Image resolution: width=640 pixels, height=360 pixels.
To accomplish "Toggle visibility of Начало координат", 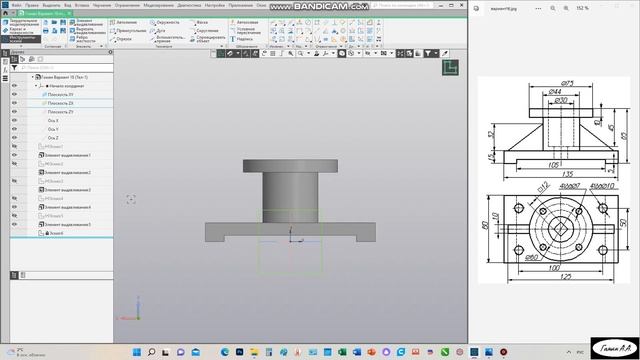I will click(x=14, y=86).
